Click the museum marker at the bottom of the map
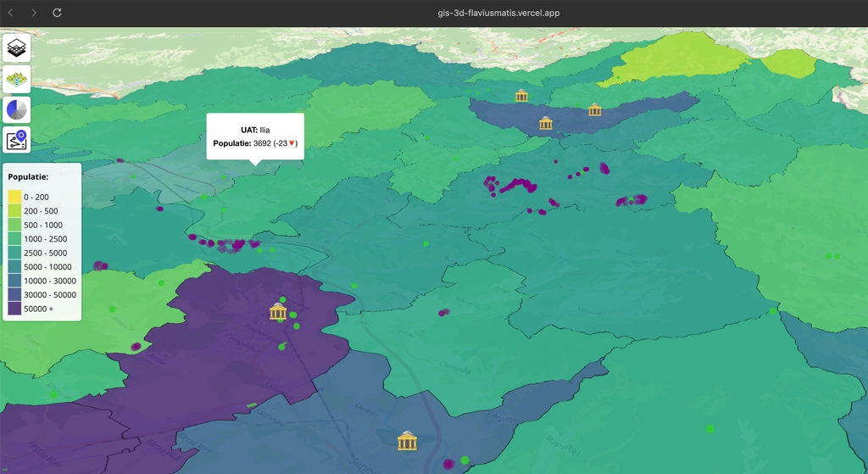 coord(408,441)
